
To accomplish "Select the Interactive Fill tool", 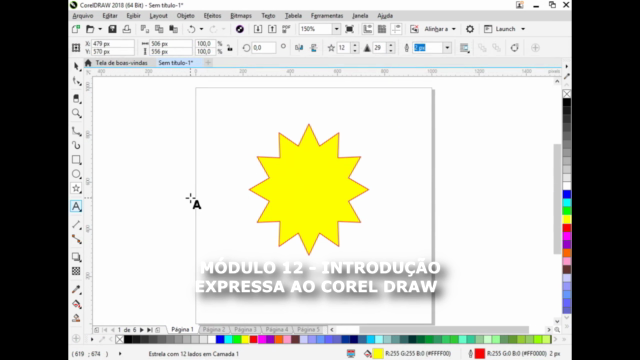I will [76, 304].
